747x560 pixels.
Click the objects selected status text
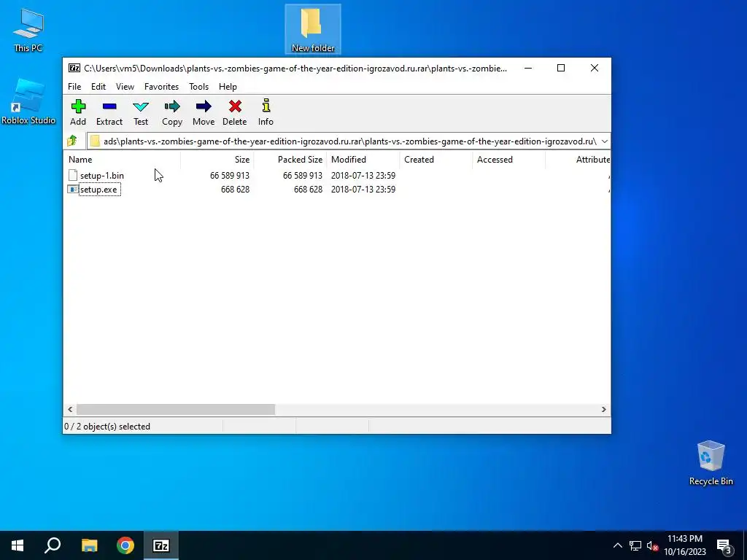[107, 427]
